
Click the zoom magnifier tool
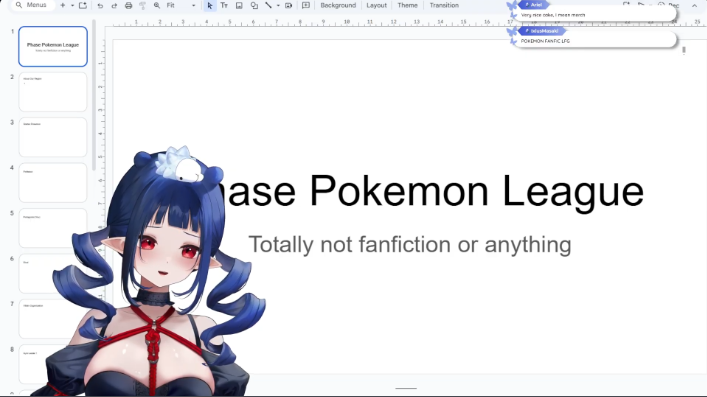coord(156,5)
